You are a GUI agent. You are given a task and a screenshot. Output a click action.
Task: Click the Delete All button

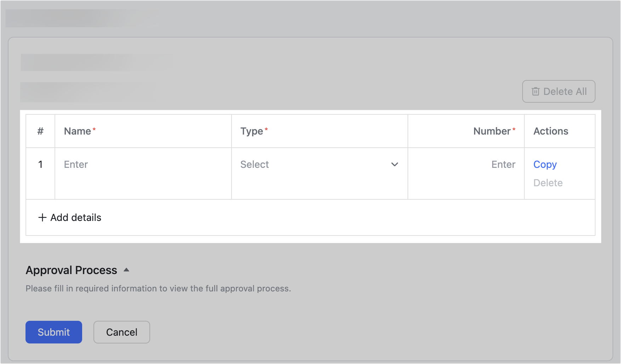pyautogui.click(x=558, y=91)
